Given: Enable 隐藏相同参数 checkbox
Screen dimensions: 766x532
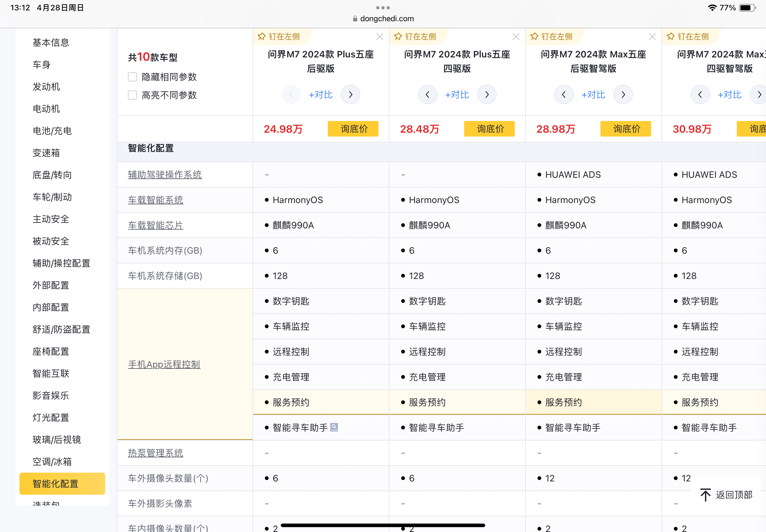Looking at the screenshot, I should [x=132, y=77].
